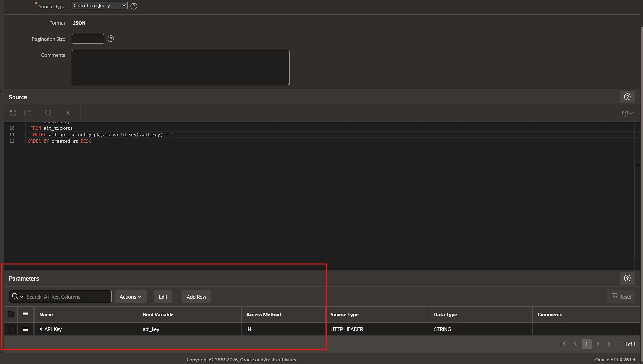Select the IN access method cell
Viewport: 643px width, 364px height.
coord(283,329)
